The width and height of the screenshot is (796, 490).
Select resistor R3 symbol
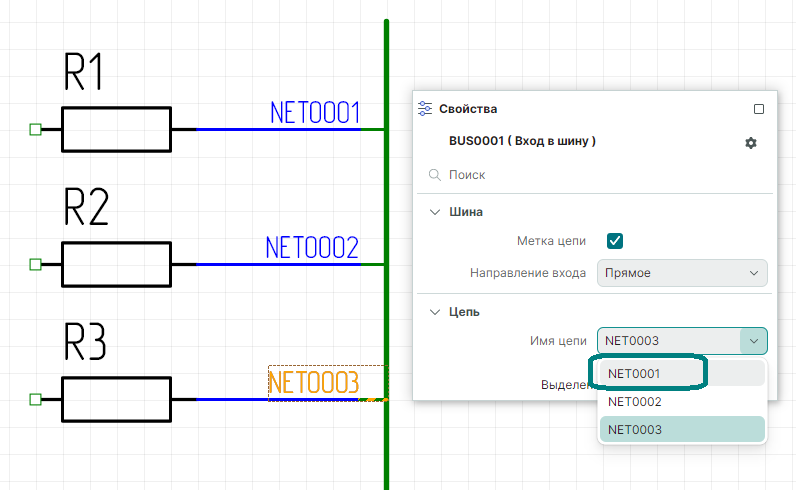(x=116, y=399)
